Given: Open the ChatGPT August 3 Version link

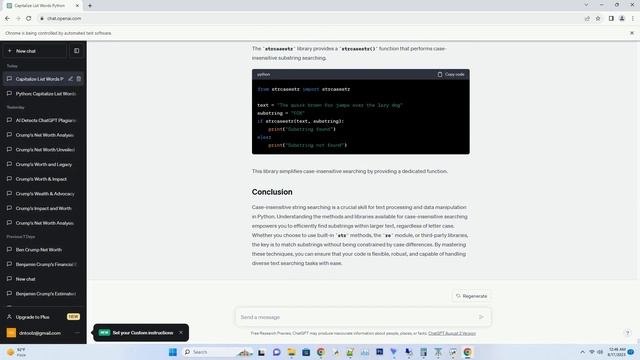Looking at the screenshot, I should 452,333.
